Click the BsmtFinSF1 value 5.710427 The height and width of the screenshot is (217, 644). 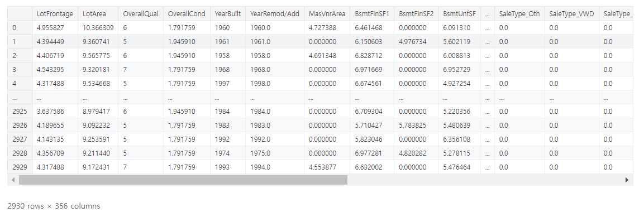click(x=369, y=126)
